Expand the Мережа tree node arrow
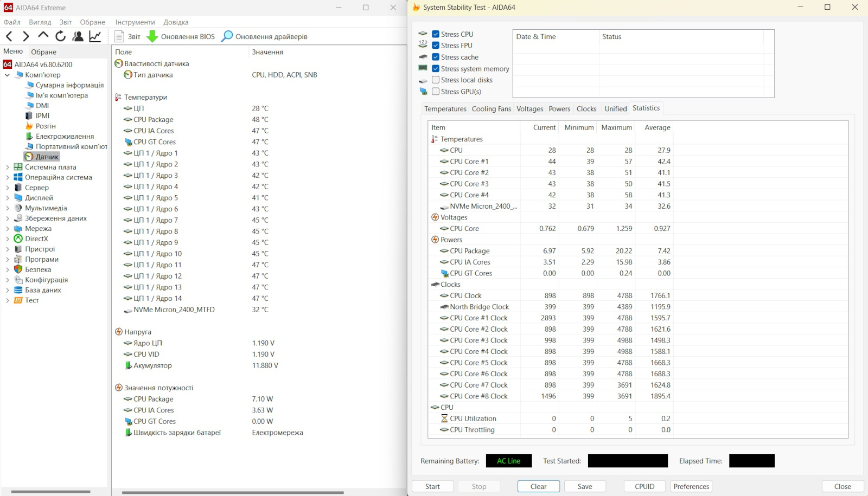The height and width of the screenshot is (496, 868). click(x=7, y=229)
